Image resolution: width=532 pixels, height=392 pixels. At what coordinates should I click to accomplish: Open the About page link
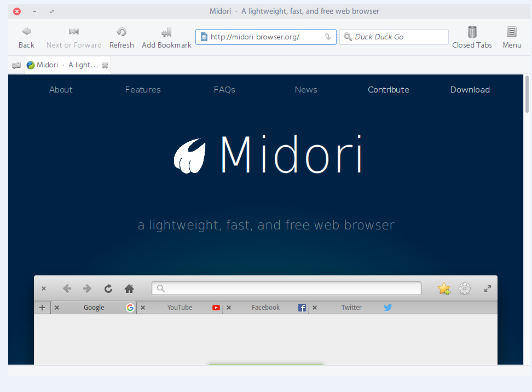coord(61,90)
